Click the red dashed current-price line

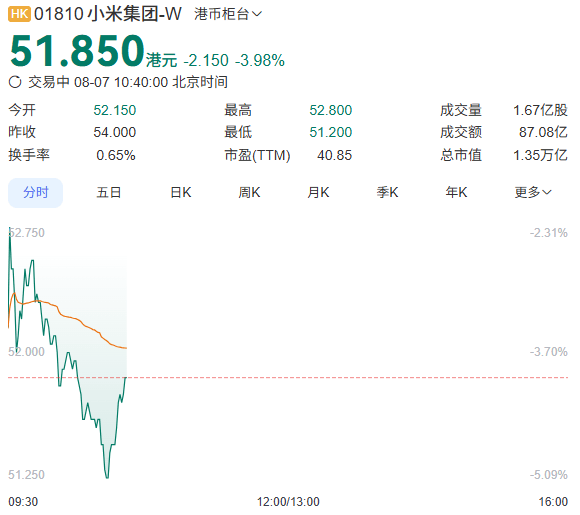[x=289, y=378]
